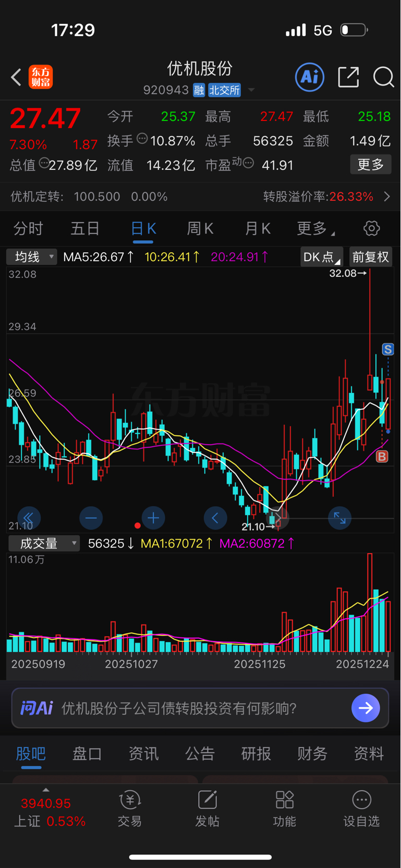Screen dimensions: 401x868
Task: Tap current price 27.47
Action: (45, 118)
